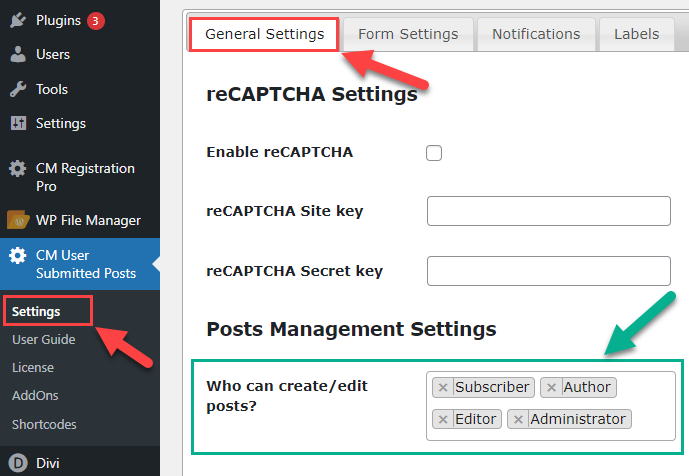Click the WP File Manager folder icon
689x476 pixels.
18,220
